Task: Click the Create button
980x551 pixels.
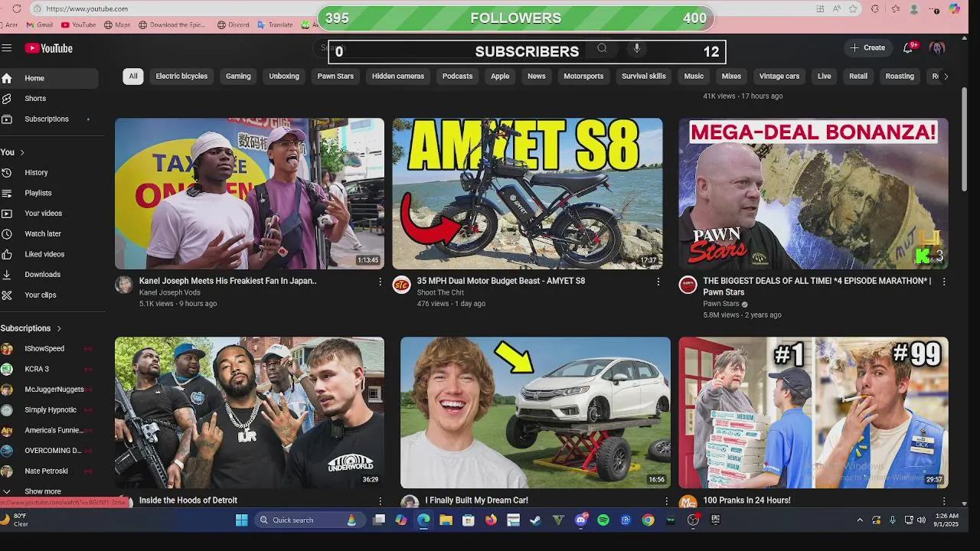Action: click(867, 47)
